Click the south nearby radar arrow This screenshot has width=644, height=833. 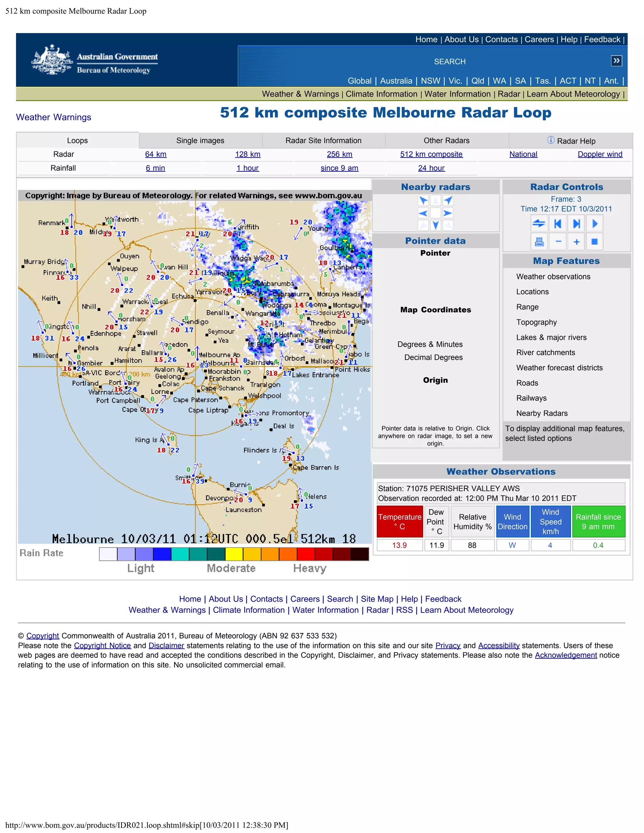click(x=435, y=225)
